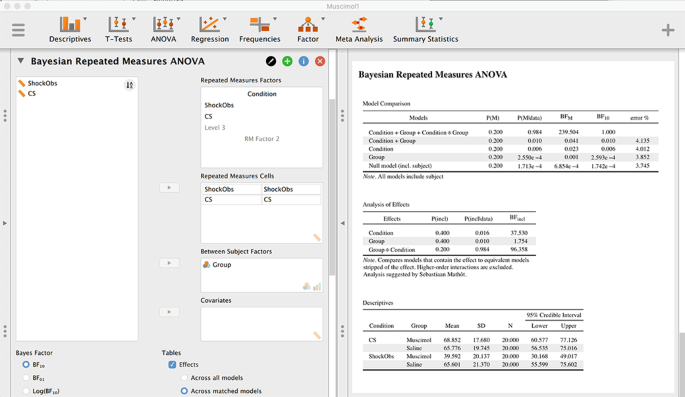Open the Frequencies analysis menu

pos(259,30)
